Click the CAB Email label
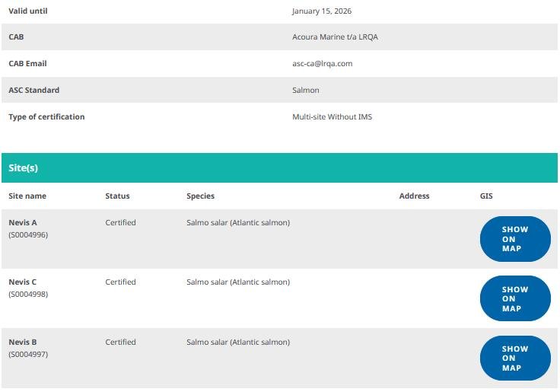Image resolution: width=560 pixels, height=392 pixels. click(27, 64)
